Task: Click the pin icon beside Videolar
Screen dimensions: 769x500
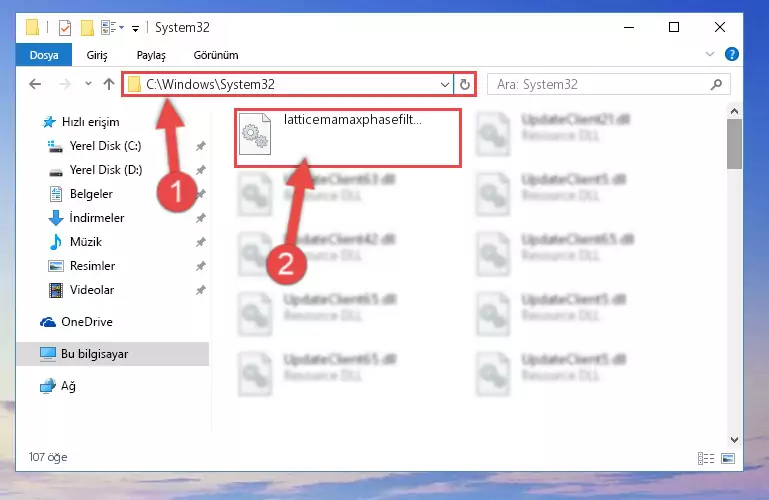Action: [x=201, y=290]
